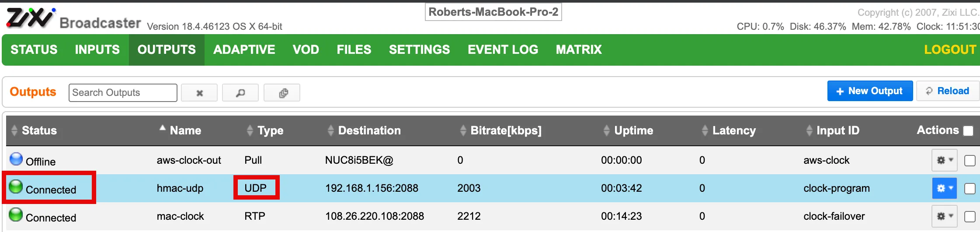Toggle the select-all checkbox in Actions header
The width and height of the screenshot is (980, 232).
[x=968, y=131]
